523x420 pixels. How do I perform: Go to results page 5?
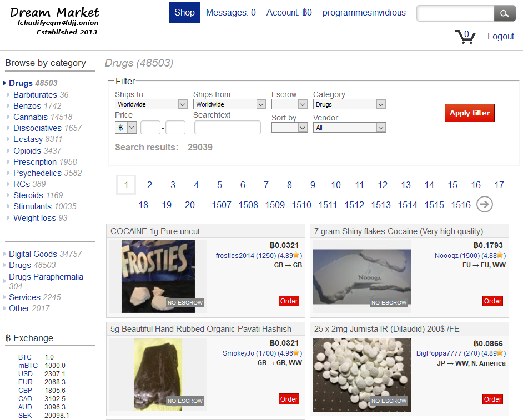click(219, 185)
